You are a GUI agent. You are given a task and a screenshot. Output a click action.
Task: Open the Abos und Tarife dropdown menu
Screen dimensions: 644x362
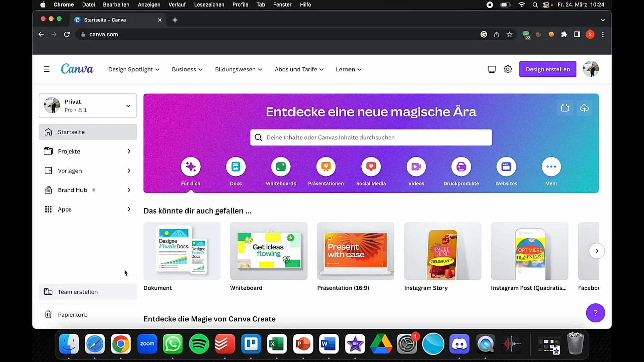pos(299,69)
